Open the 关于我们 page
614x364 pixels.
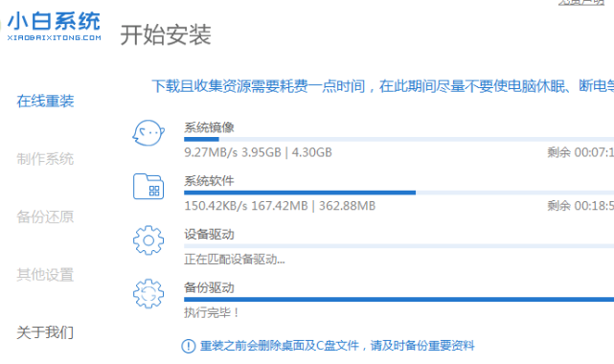[x=45, y=332]
